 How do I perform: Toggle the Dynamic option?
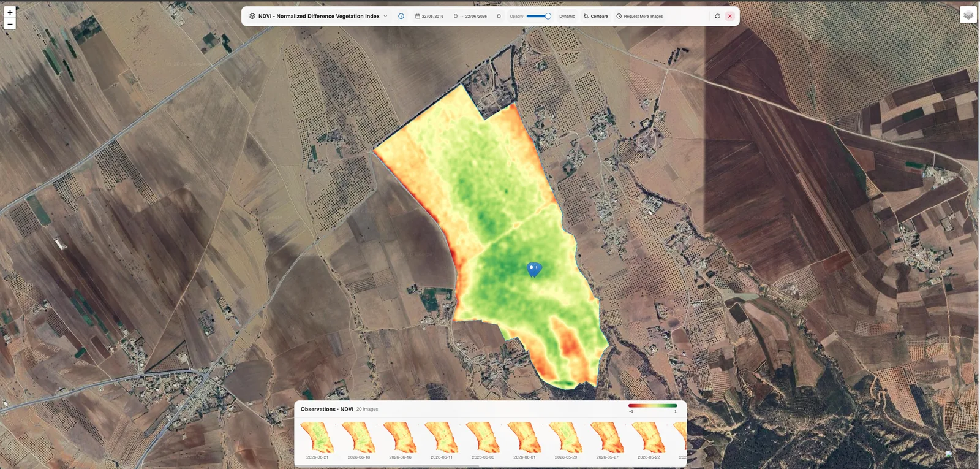click(567, 17)
